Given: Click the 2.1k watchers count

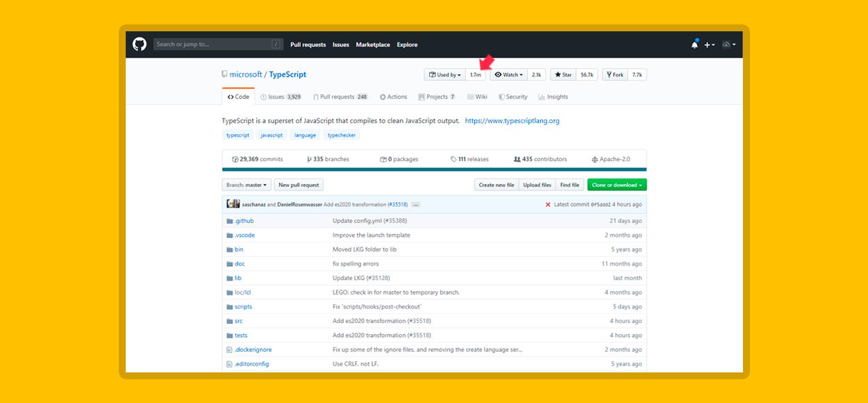Looking at the screenshot, I should pyautogui.click(x=537, y=74).
